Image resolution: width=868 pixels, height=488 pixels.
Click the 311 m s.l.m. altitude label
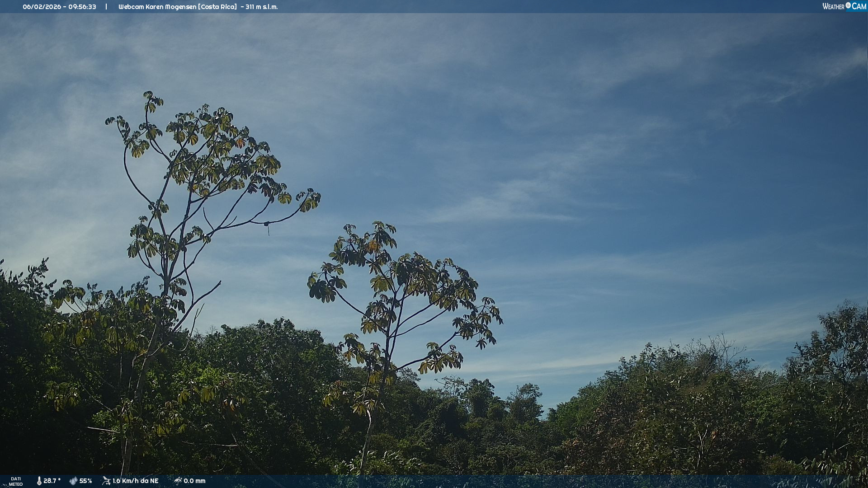point(261,7)
